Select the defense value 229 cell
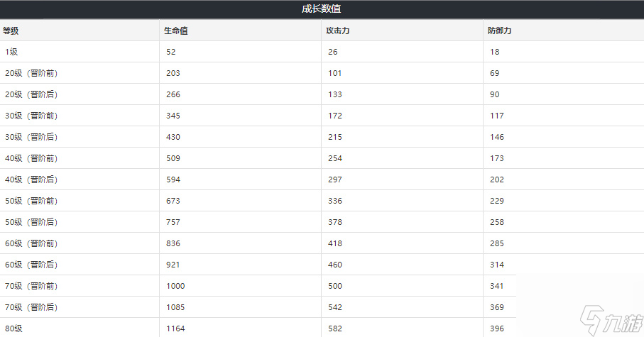This screenshot has height=337, width=644. (496, 201)
